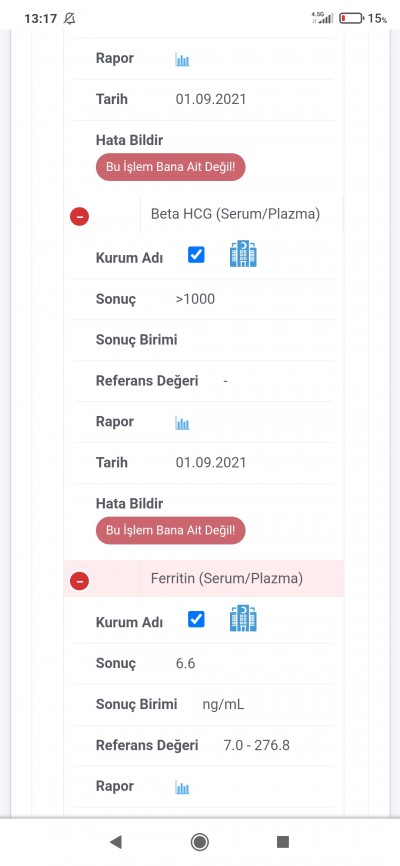Select the Ferritin (Serum/Plazma) header
This screenshot has height=866, width=400.
227,578
